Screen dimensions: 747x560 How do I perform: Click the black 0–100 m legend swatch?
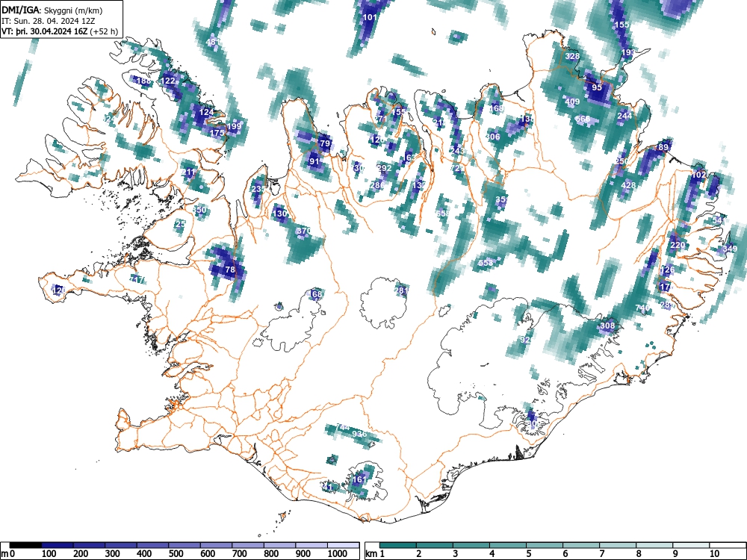[x=25, y=545]
